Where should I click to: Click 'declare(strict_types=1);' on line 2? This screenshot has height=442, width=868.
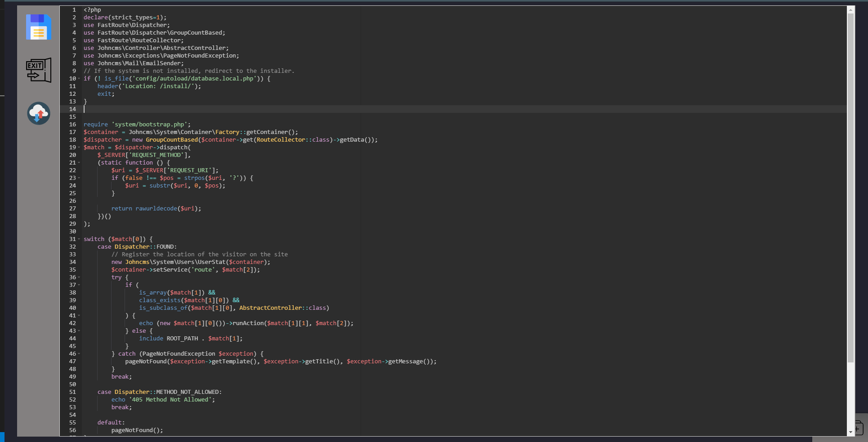tap(125, 18)
